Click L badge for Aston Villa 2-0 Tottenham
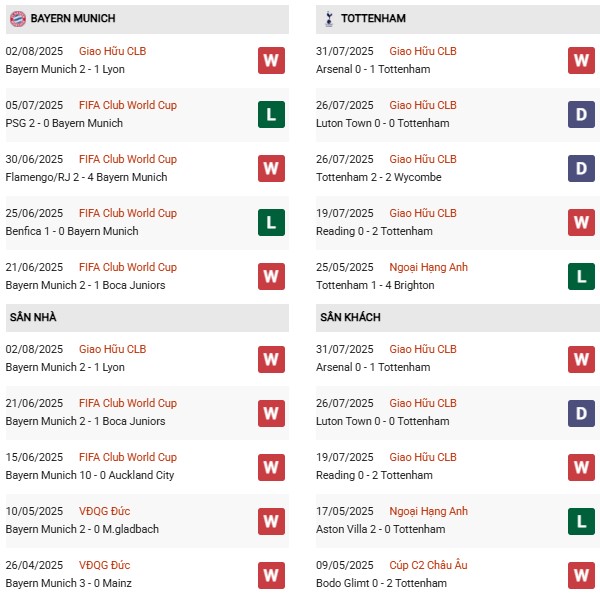This screenshot has height=599, width=600. pos(581,520)
